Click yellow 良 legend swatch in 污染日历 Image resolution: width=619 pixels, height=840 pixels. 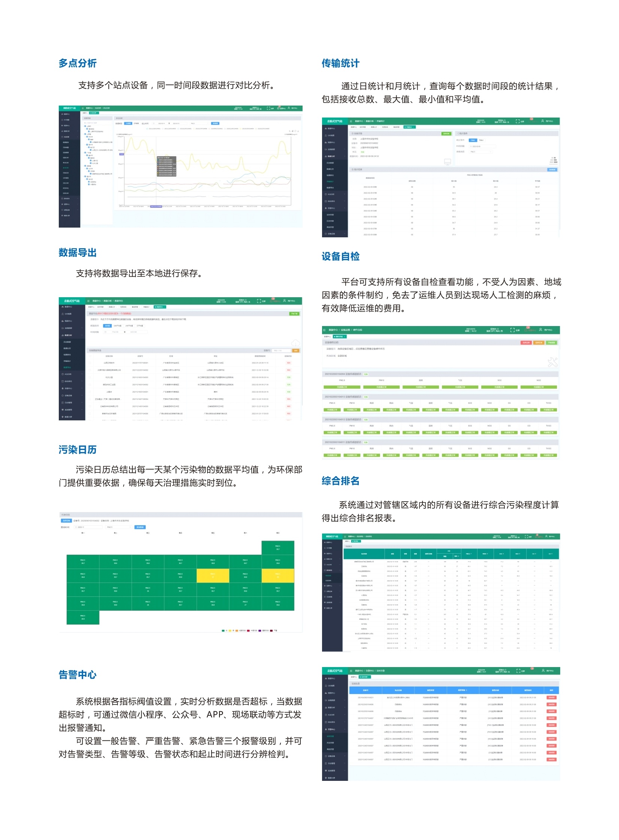(x=230, y=631)
